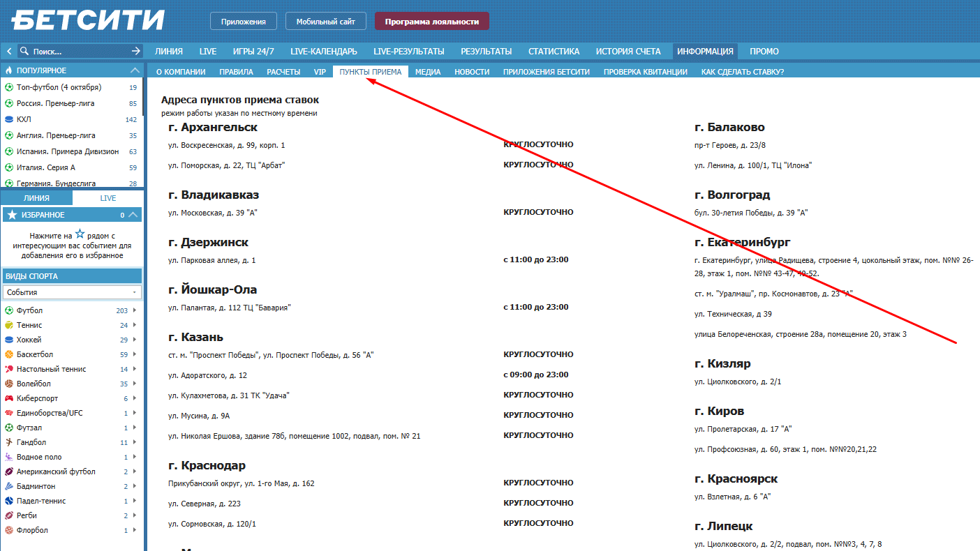980x551 pixels.
Task: Expand Футбол submenu arrow
Action: tap(135, 310)
